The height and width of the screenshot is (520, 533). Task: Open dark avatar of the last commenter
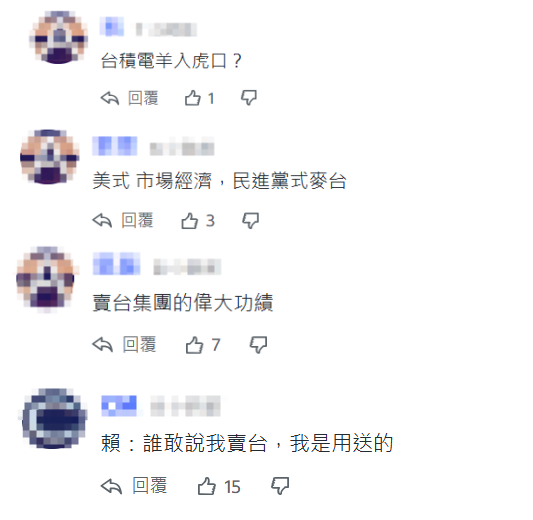[54, 418]
